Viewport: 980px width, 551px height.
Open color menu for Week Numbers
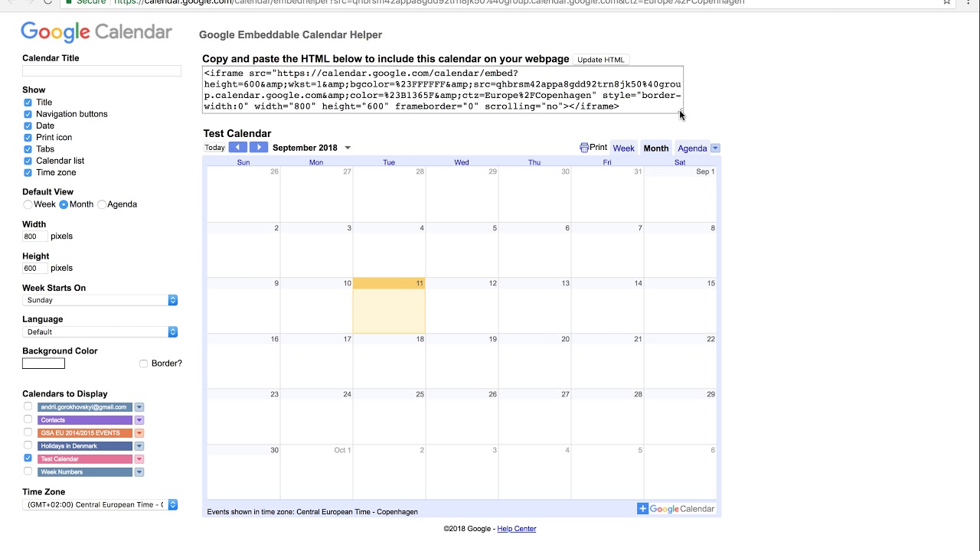(139, 472)
